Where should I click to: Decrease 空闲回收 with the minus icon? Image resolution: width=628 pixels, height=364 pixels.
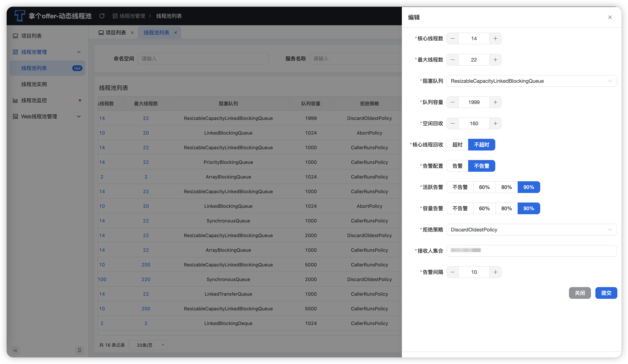(x=453, y=123)
